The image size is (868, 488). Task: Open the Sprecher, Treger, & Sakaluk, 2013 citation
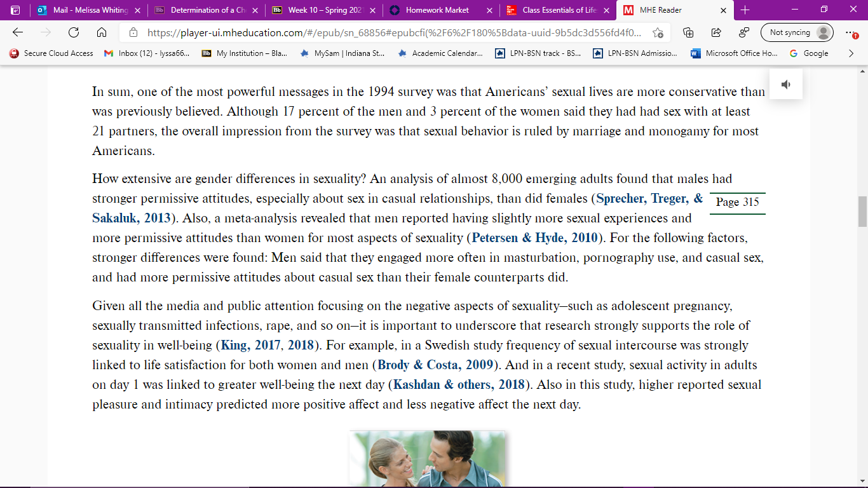[397, 208]
